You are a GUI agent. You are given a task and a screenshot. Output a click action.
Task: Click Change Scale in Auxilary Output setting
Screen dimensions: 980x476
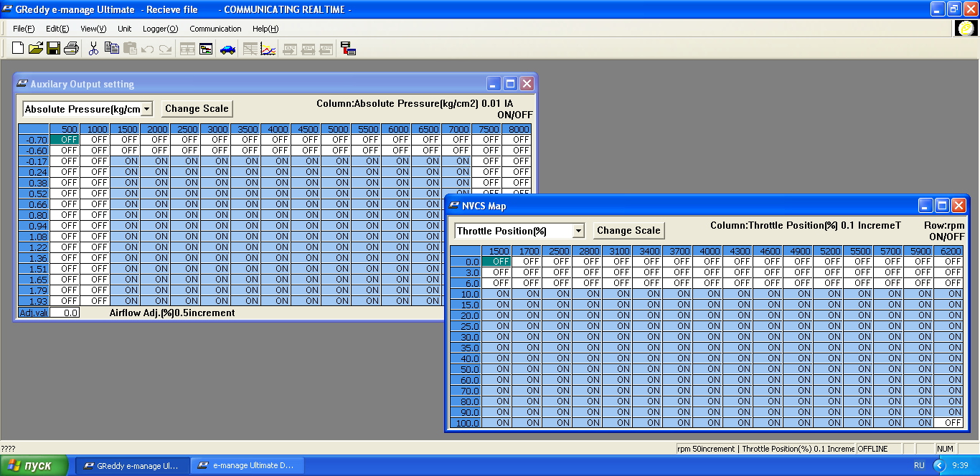tap(197, 109)
